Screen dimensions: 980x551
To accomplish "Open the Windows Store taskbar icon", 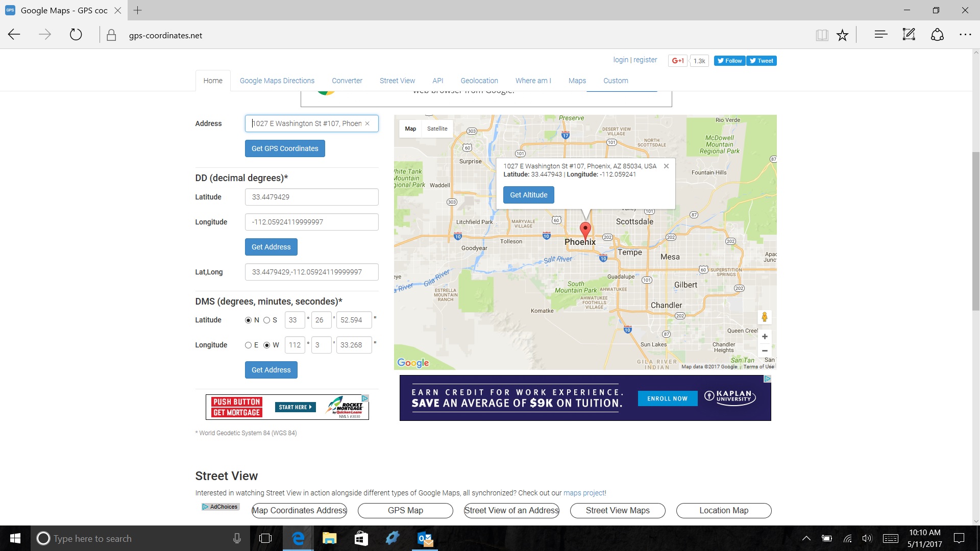I will (x=361, y=538).
